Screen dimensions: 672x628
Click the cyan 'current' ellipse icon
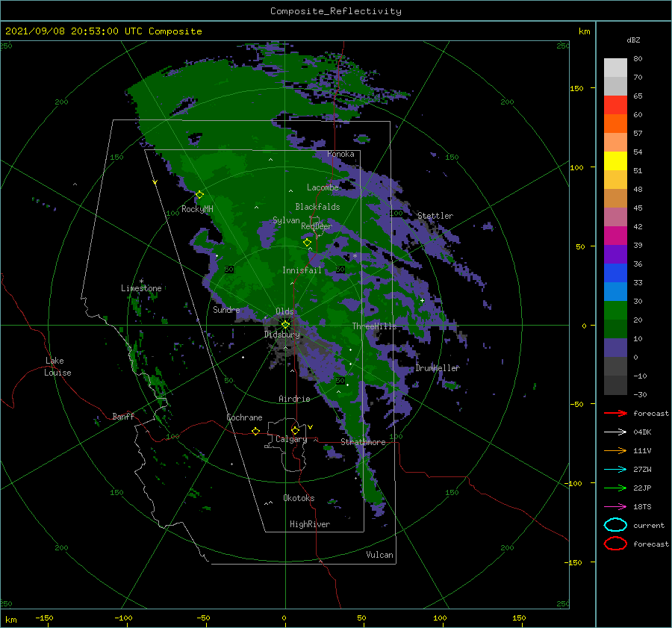[615, 525]
